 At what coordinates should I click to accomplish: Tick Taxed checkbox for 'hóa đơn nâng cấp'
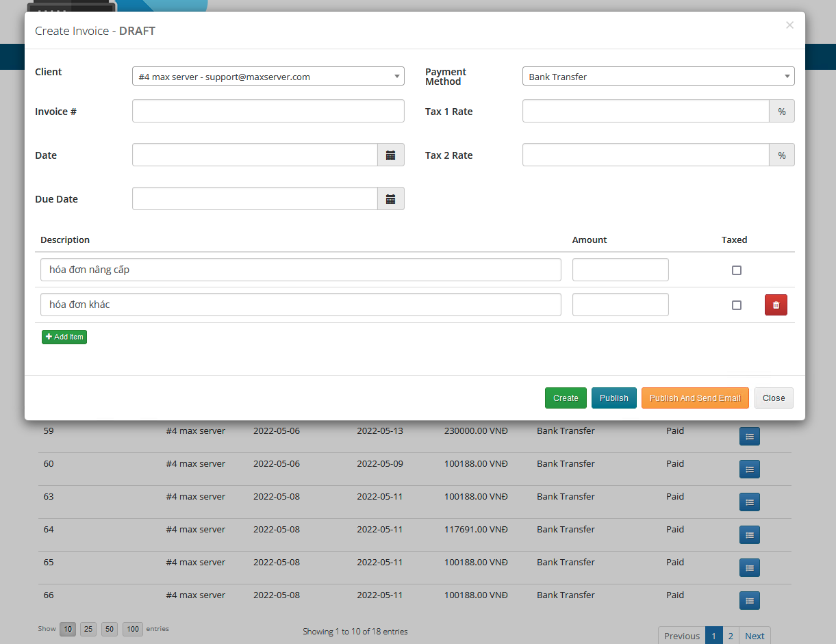pos(736,270)
